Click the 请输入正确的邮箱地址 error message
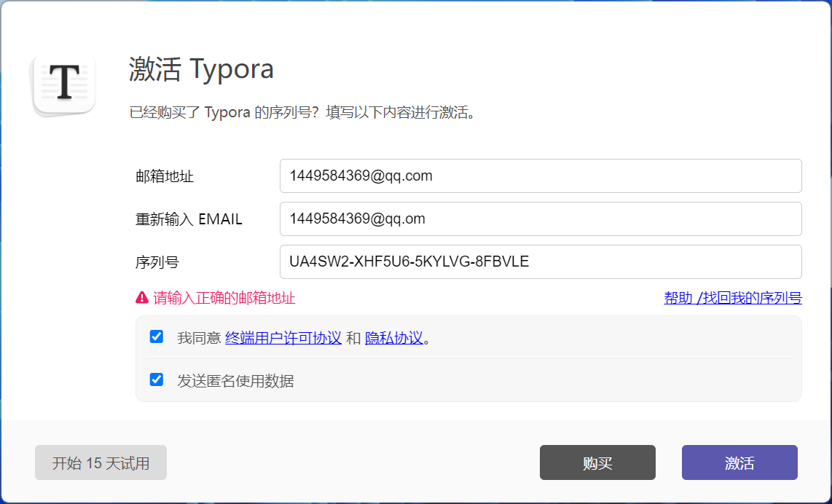This screenshot has width=832, height=504. [x=224, y=298]
